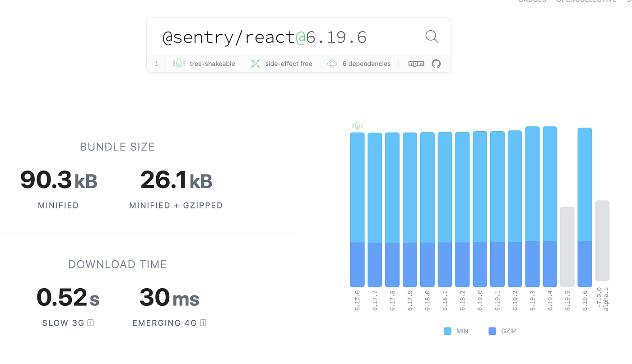Open the GitHub repository icon

[x=436, y=64]
